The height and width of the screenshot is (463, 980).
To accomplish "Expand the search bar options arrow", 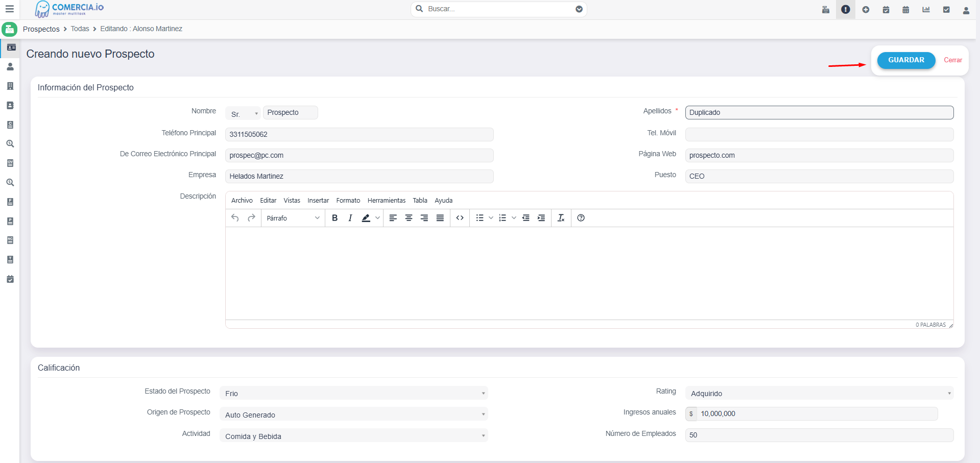I will point(579,9).
